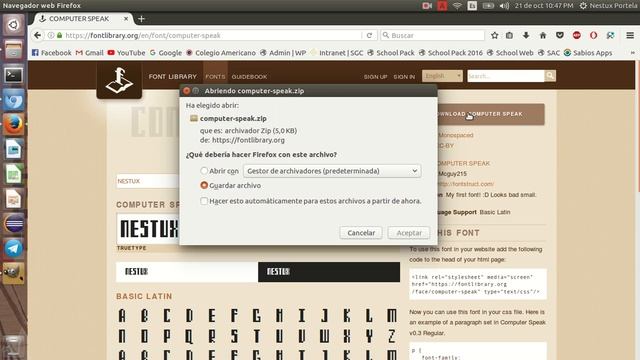Open a new tab with plus icon

click(x=141, y=19)
